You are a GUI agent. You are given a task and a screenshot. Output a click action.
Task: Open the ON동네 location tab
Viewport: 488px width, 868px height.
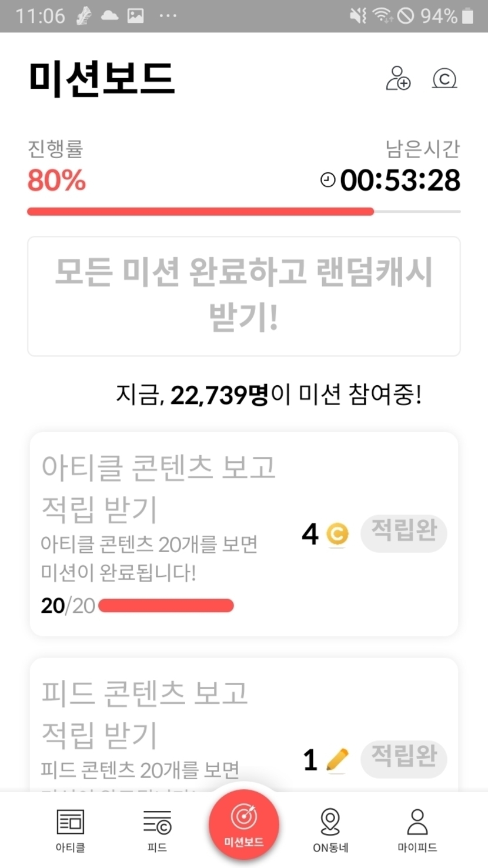pyautogui.click(x=330, y=830)
